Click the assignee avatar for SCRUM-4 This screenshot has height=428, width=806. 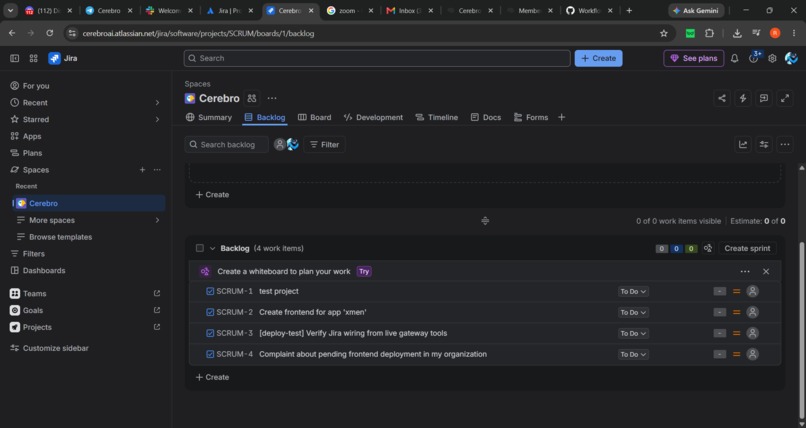pyautogui.click(x=753, y=354)
